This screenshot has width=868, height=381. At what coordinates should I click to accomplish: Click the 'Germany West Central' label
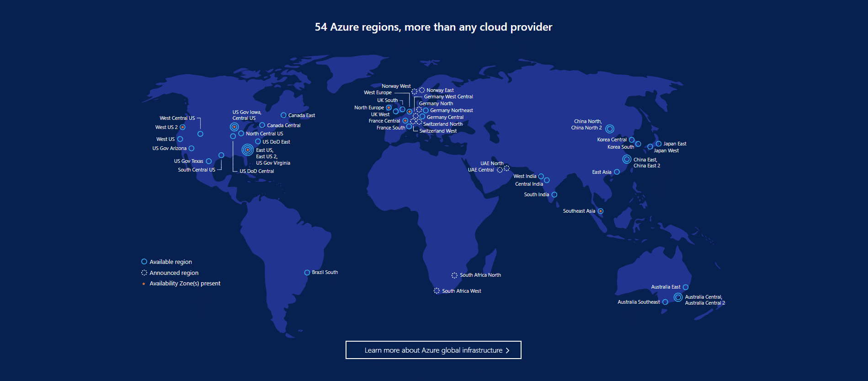pyautogui.click(x=448, y=97)
